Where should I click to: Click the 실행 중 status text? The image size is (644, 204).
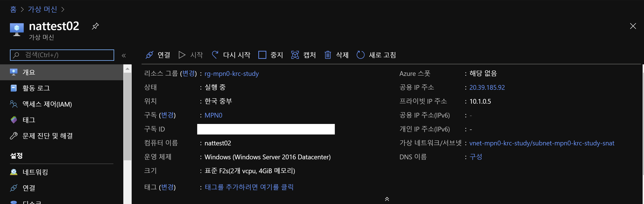(x=215, y=87)
